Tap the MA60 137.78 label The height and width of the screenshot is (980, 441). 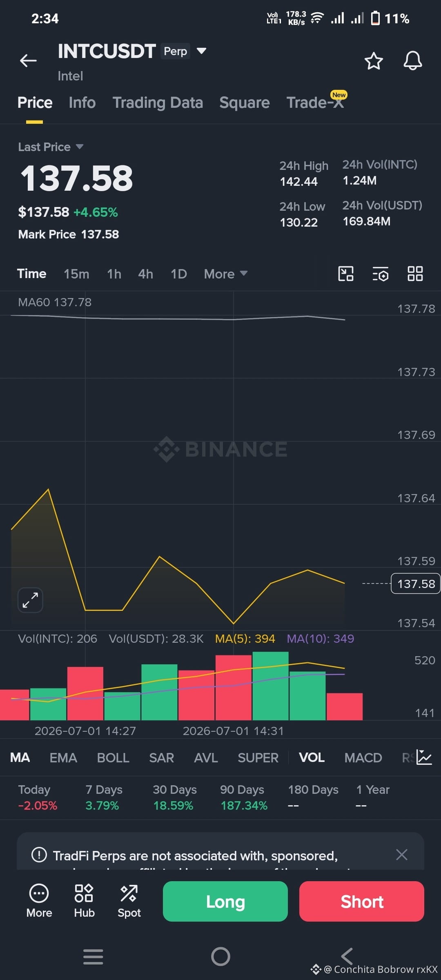point(55,302)
